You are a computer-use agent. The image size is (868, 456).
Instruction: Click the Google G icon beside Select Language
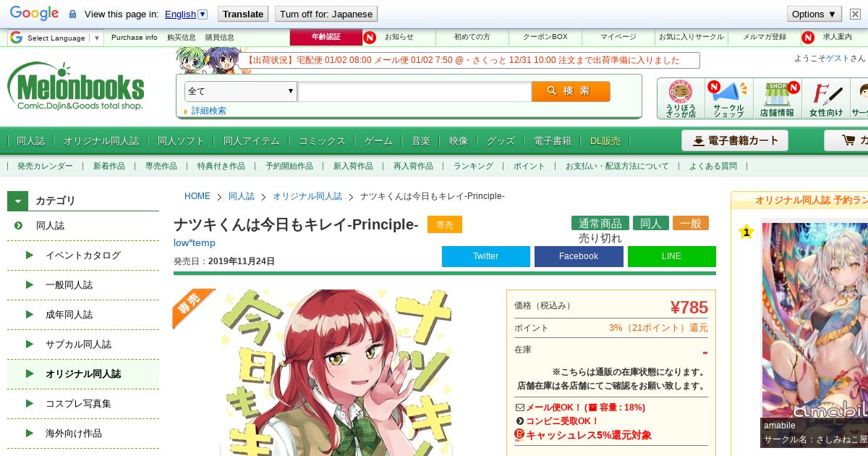(16, 38)
